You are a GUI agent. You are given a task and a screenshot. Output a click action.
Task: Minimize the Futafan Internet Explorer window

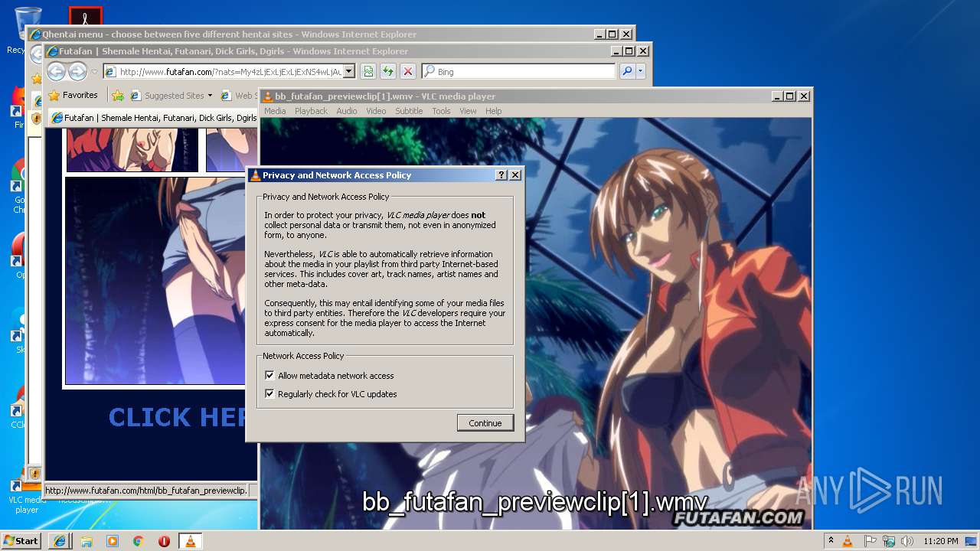point(616,51)
